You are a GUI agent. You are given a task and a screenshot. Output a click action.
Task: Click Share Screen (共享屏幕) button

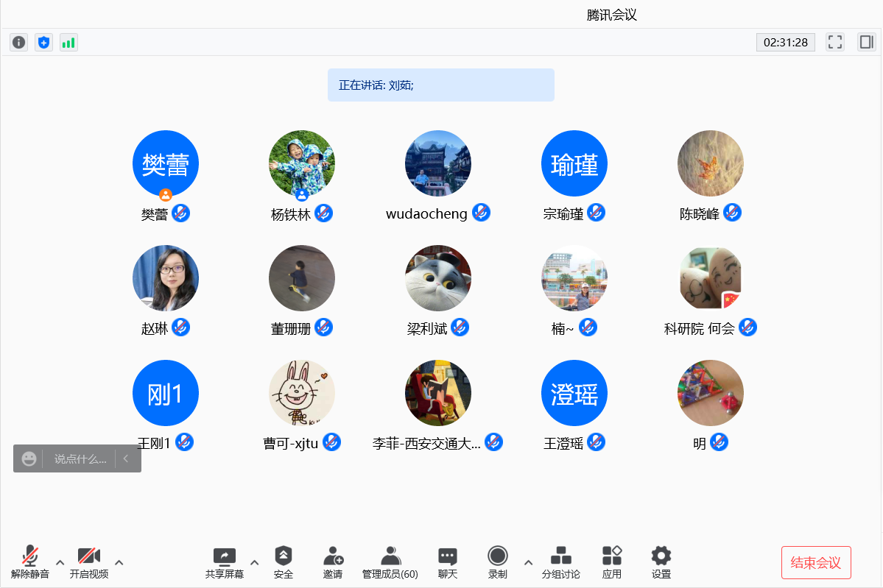[224, 562]
